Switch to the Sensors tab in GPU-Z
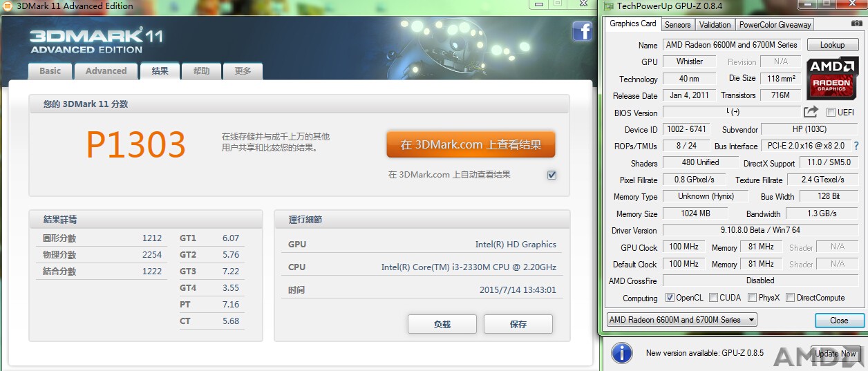The height and width of the screenshot is (371, 868). (677, 25)
